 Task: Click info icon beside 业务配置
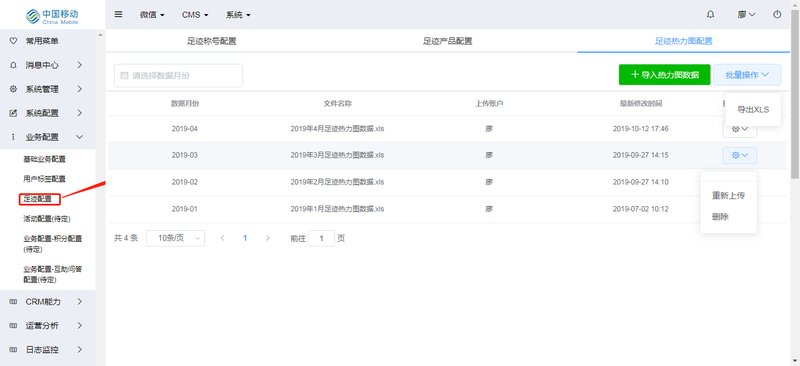(14, 137)
